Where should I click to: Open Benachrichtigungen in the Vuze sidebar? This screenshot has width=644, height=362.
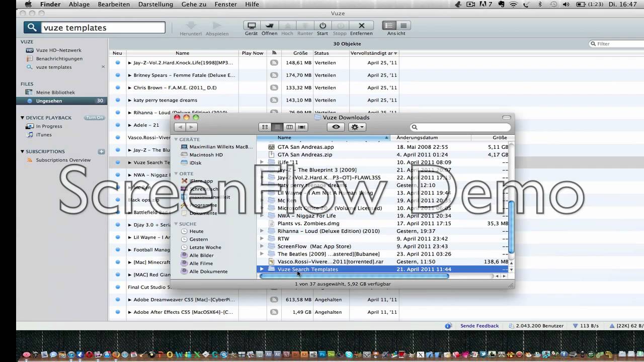tap(59, 59)
